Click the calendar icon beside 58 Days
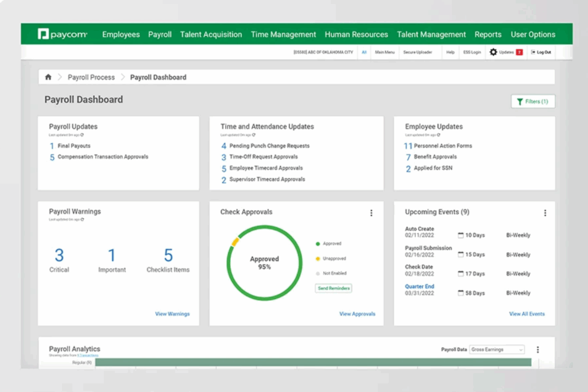588x392 pixels. pyautogui.click(x=461, y=293)
